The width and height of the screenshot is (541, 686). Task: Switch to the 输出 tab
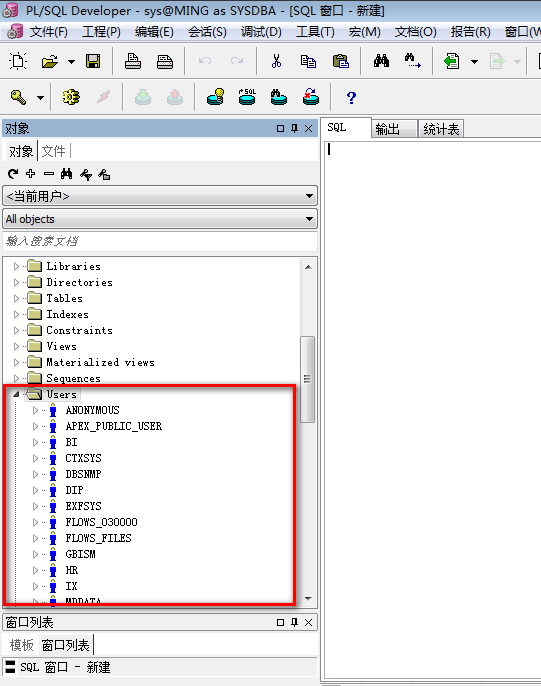393,129
